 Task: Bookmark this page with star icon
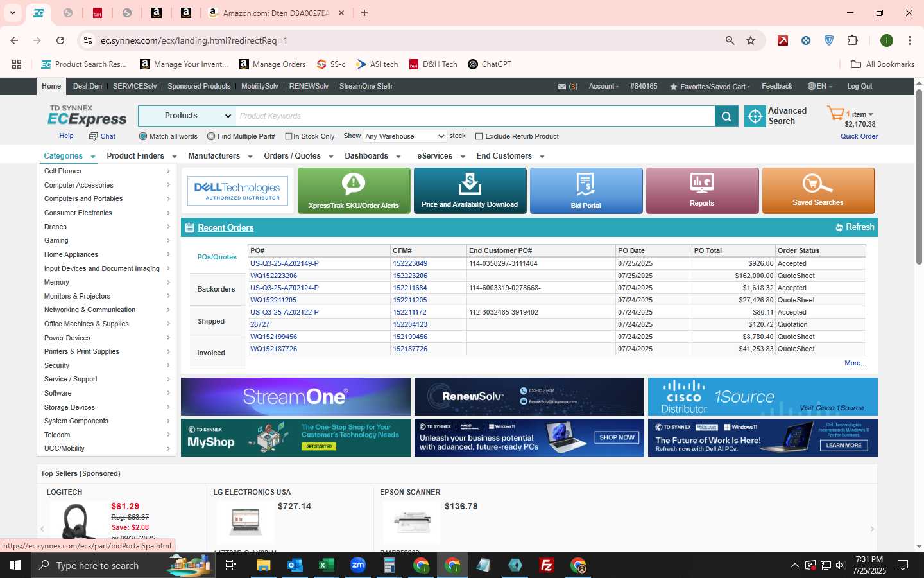click(x=751, y=40)
